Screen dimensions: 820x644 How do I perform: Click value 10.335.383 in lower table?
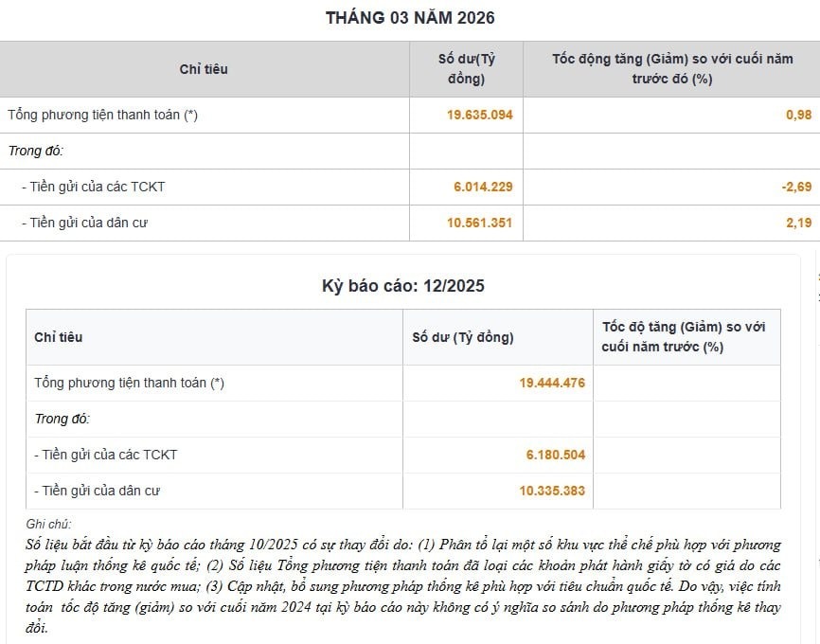[x=552, y=491]
